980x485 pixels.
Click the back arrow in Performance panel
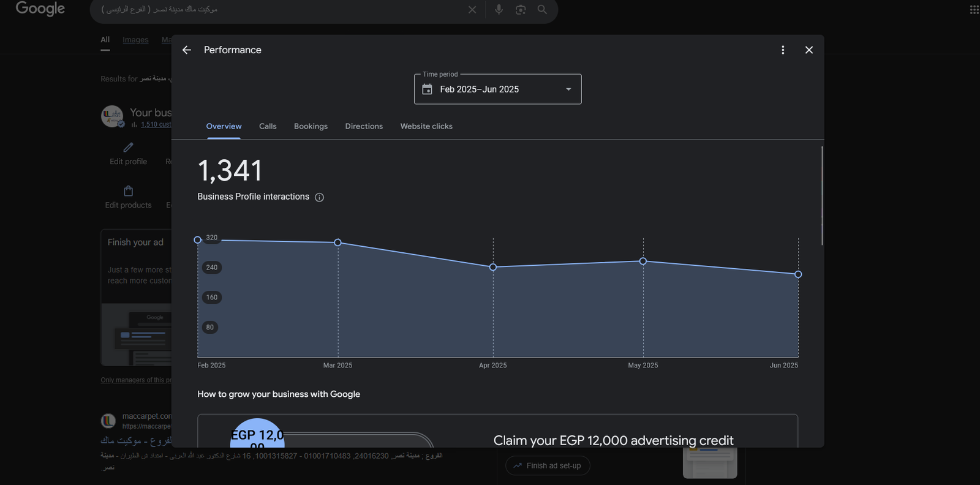[x=187, y=50]
